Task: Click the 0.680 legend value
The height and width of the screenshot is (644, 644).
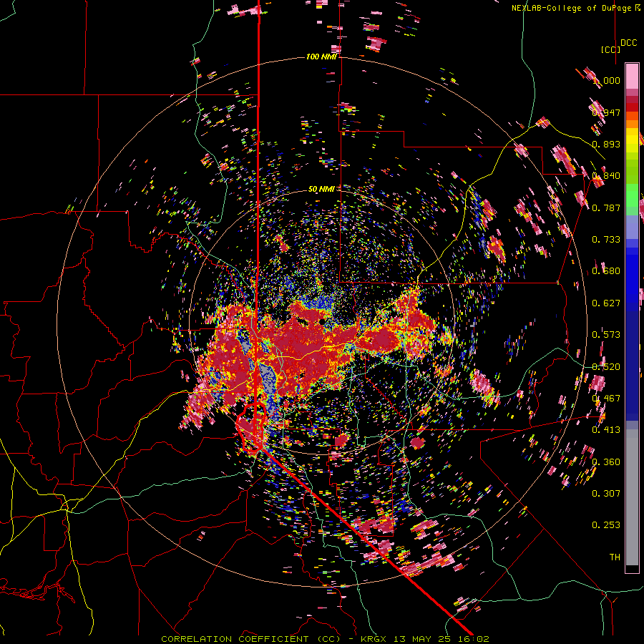Action: pyautogui.click(x=606, y=271)
